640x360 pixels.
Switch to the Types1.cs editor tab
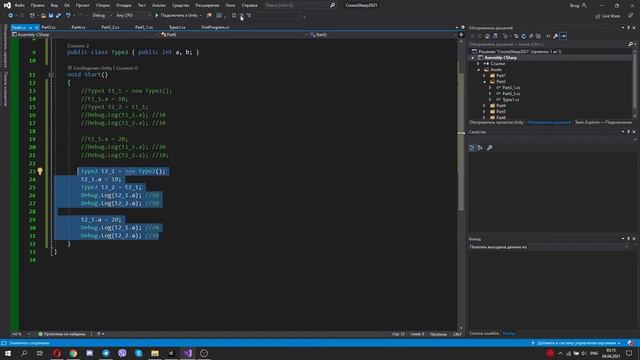[177, 27]
